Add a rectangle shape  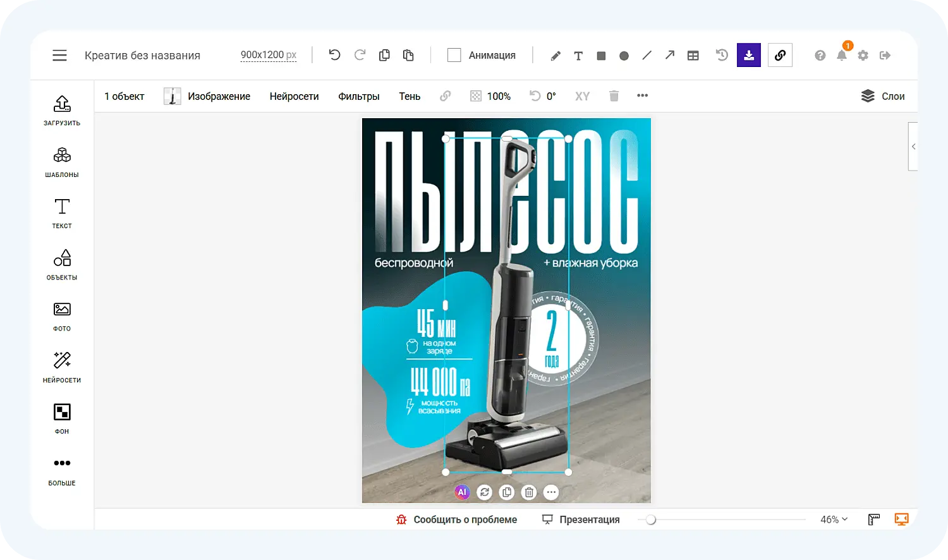600,55
